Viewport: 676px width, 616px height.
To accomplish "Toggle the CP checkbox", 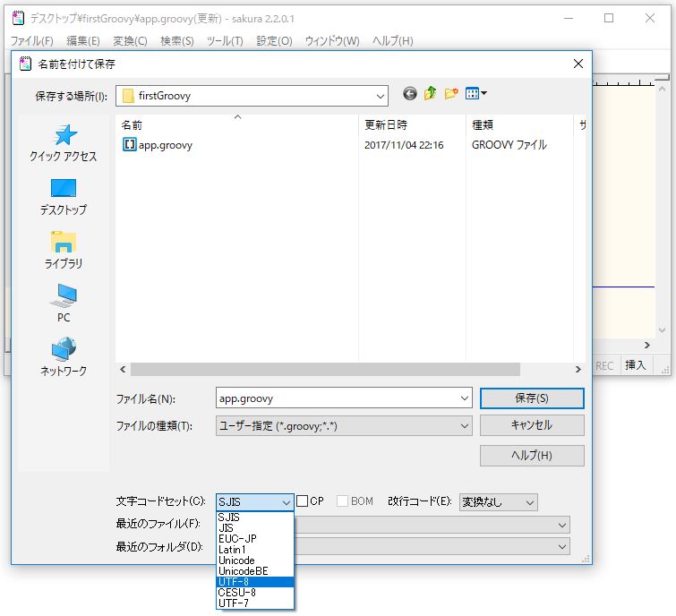I will (x=303, y=500).
